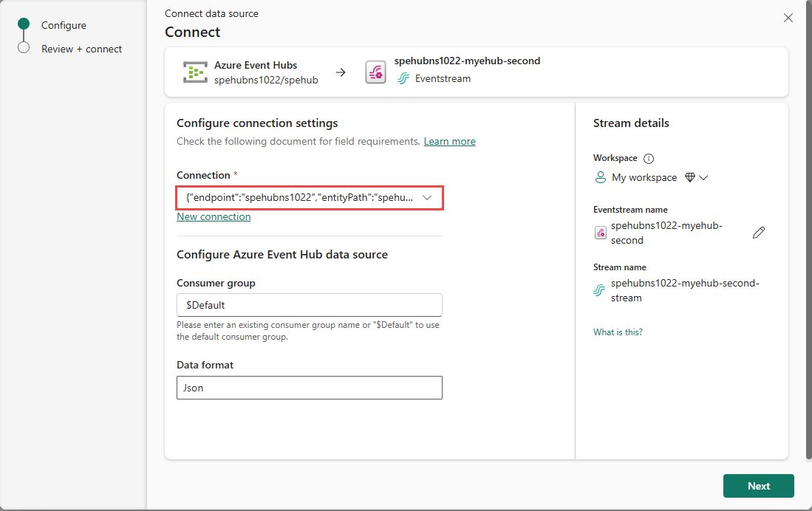812x511 pixels.
Task: Click the pink Eventstream destination icon
Action: (376, 72)
